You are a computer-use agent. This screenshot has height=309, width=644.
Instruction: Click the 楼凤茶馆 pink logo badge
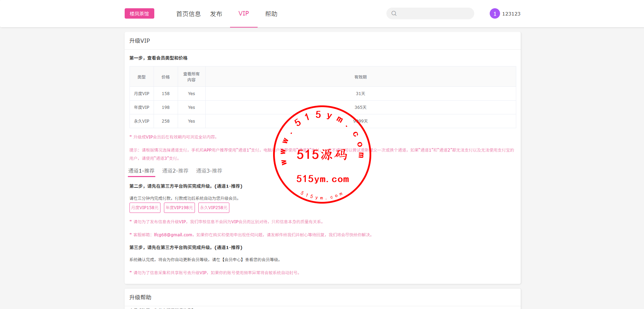tap(139, 14)
